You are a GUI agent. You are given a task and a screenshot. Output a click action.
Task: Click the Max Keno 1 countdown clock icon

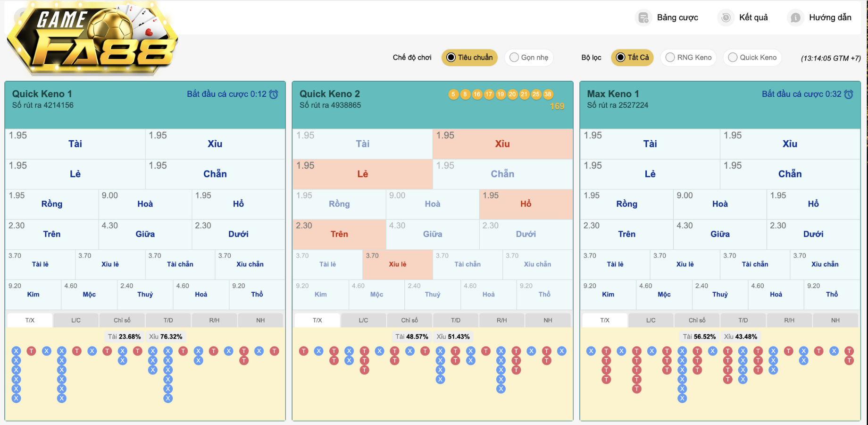pos(849,94)
